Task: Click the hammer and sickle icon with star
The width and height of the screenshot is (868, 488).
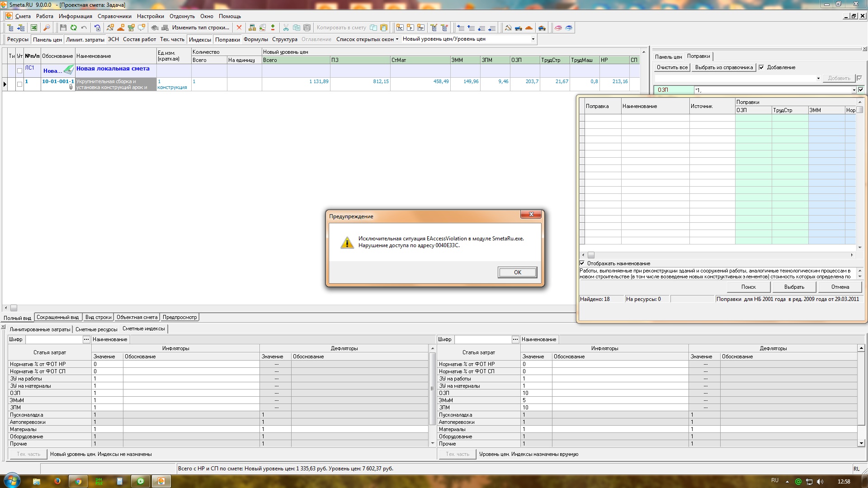Action: click(x=110, y=28)
